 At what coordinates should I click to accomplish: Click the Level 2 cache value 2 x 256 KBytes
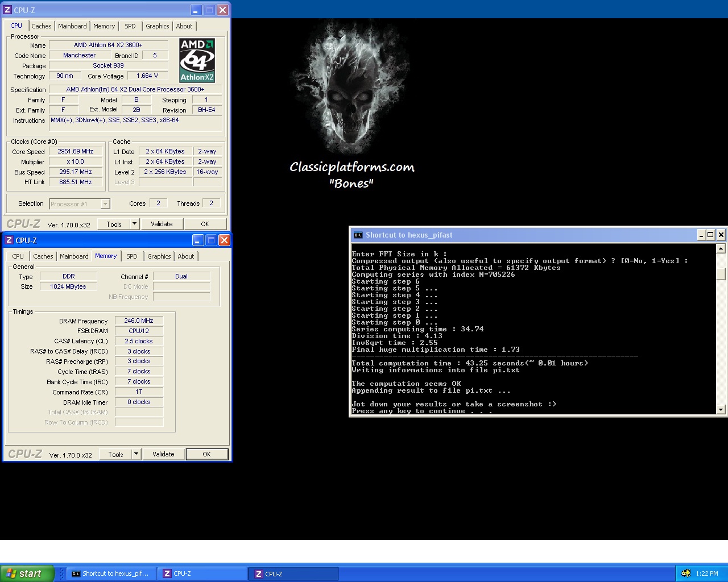(x=166, y=172)
